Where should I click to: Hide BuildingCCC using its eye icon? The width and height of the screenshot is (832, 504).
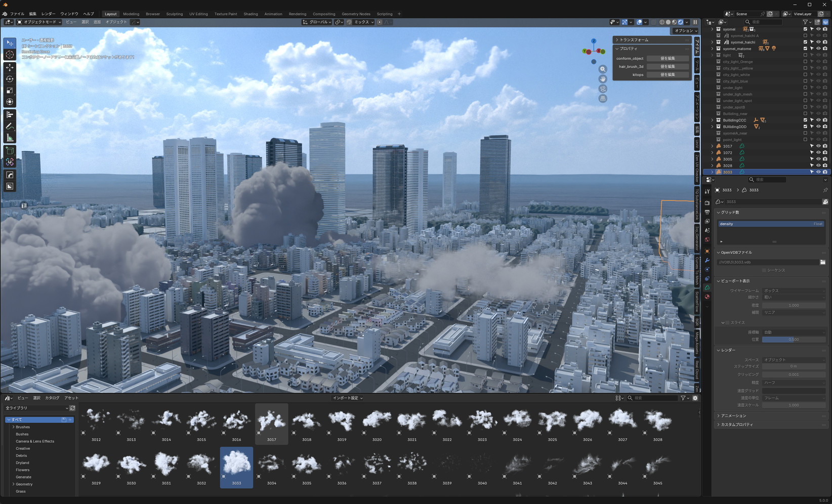[x=818, y=120]
